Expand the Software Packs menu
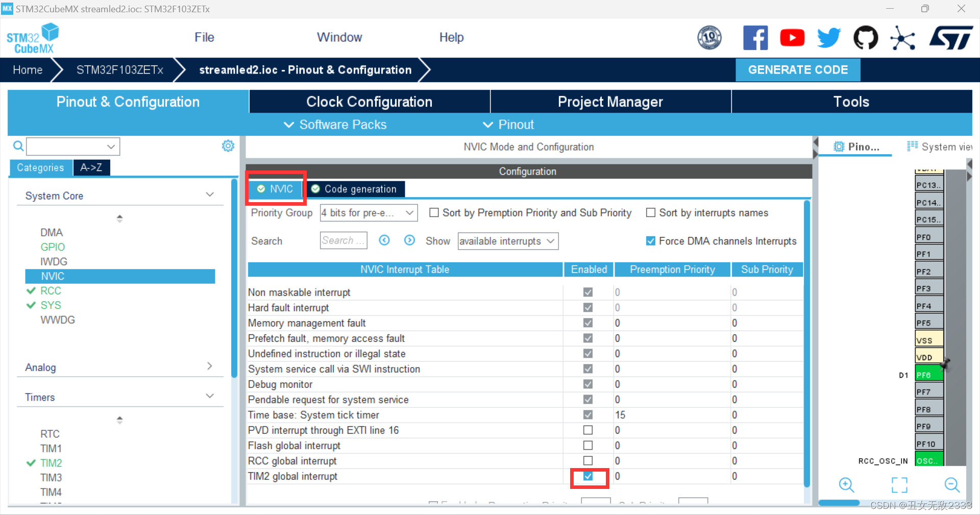This screenshot has width=980, height=515. 335,125
